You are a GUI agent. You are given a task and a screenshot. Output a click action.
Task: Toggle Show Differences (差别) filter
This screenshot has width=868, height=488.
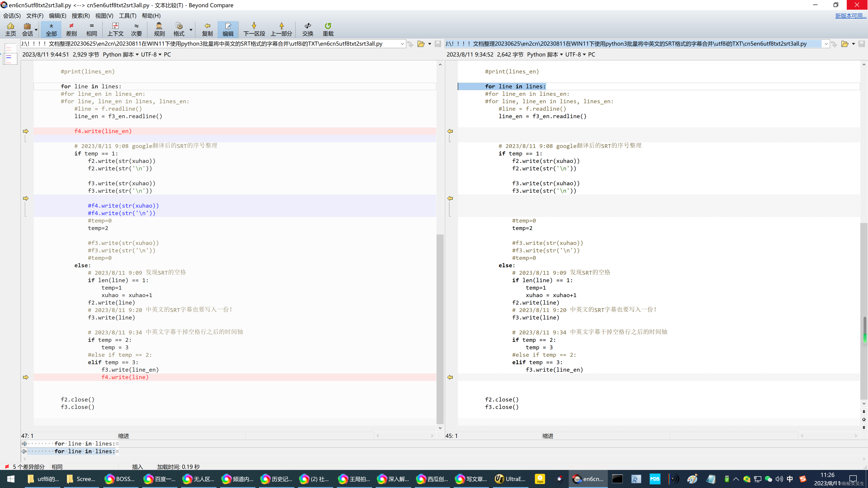click(x=71, y=29)
